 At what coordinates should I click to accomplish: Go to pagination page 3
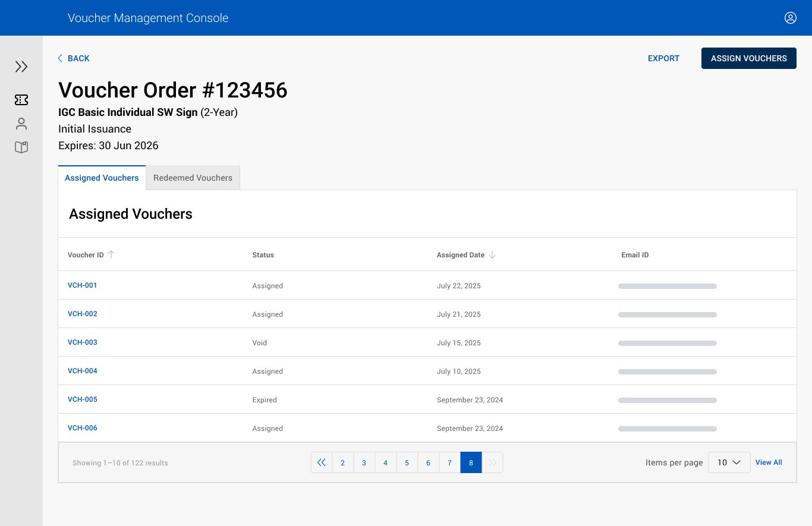(364, 462)
